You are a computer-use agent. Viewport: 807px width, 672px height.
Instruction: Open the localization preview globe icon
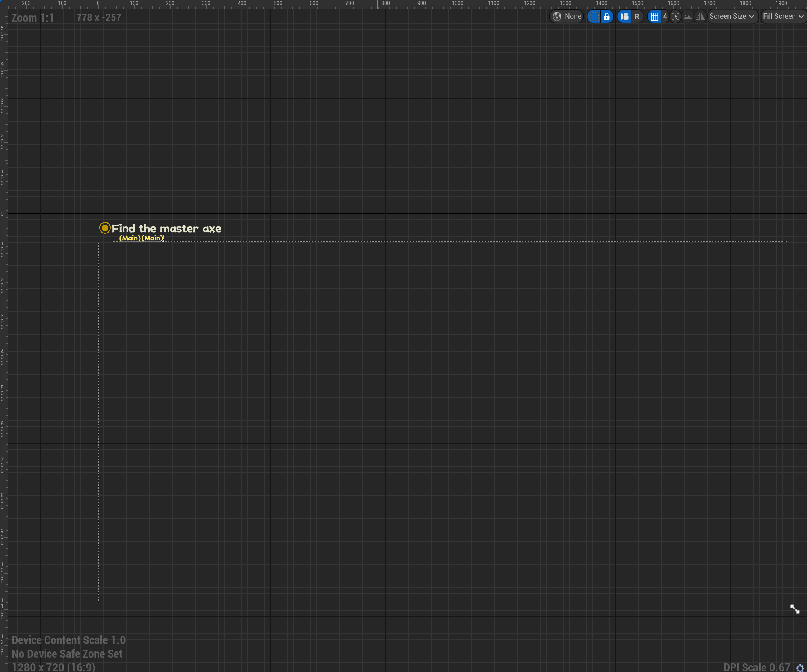[557, 17]
